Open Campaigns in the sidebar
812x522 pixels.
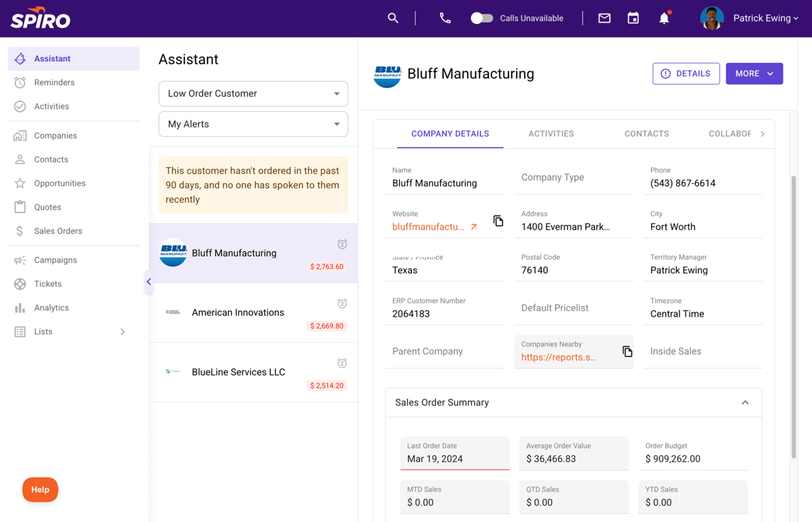click(74, 260)
